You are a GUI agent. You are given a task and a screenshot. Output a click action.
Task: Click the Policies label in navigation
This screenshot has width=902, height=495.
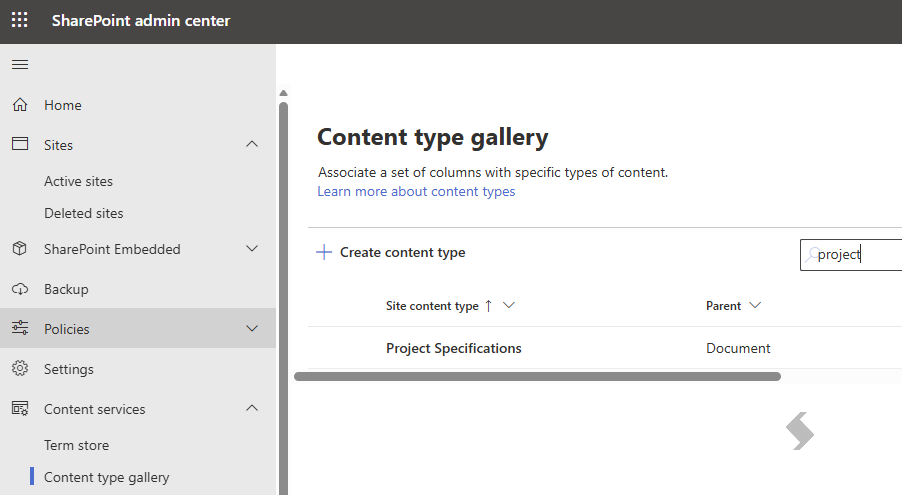pyautogui.click(x=67, y=329)
